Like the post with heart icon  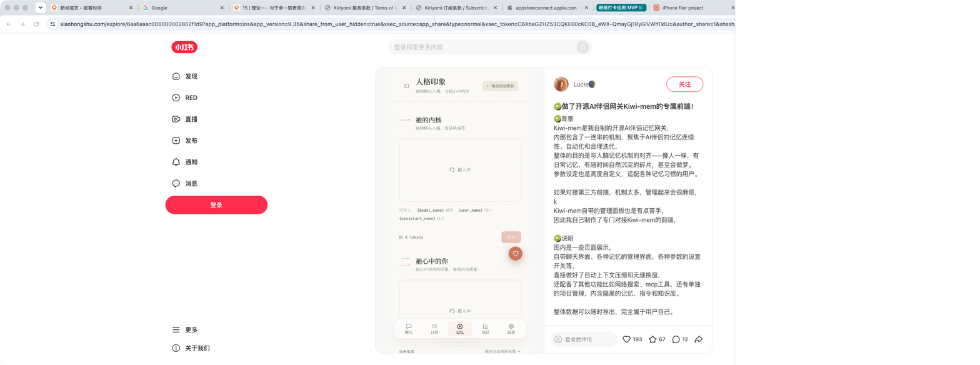(627, 339)
